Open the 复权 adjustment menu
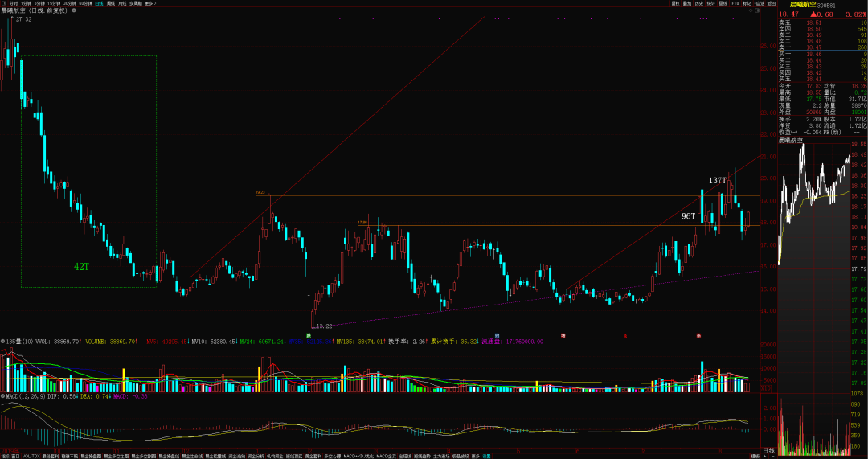The height and width of the screenshot is (459, 868). [675, 3]
